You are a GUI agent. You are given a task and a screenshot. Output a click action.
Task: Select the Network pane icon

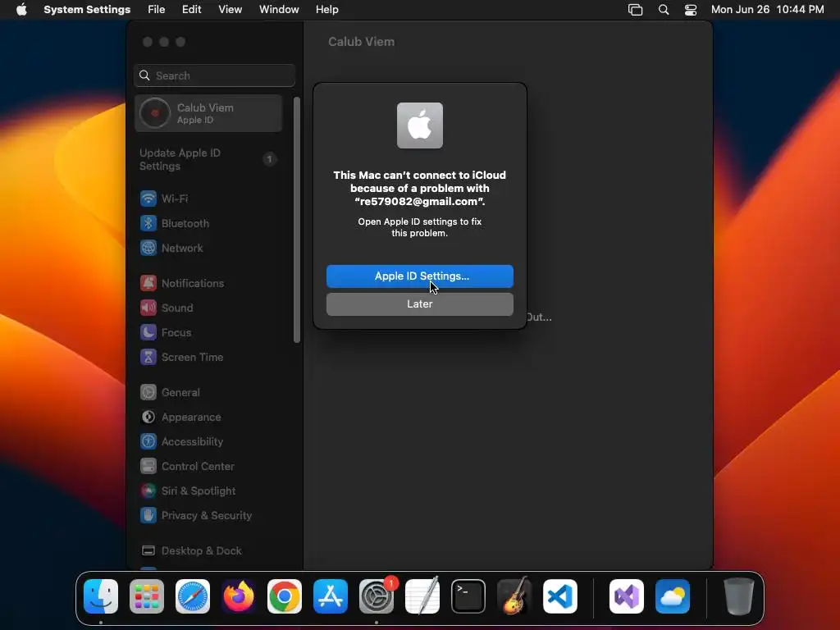[148, 248]
